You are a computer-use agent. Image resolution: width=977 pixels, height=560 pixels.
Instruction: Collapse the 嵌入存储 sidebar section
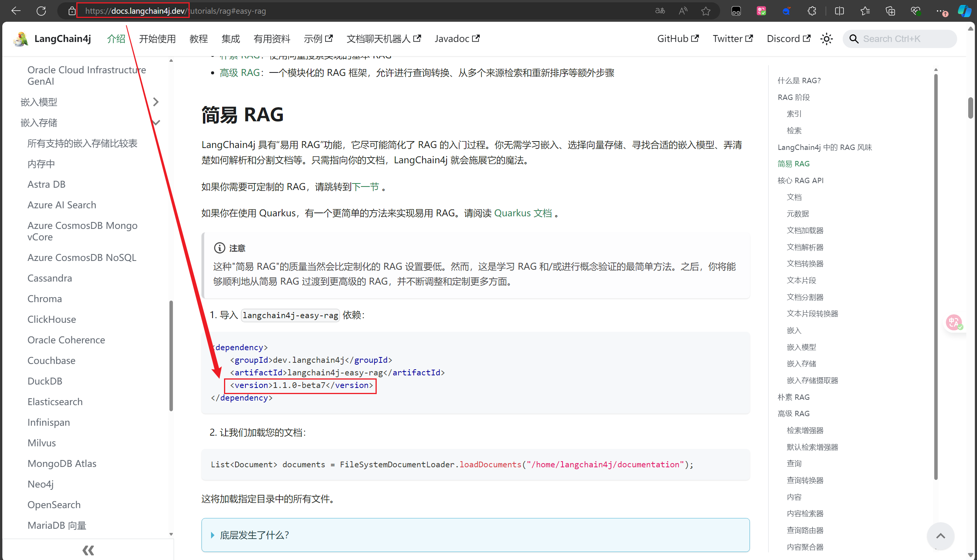(156, 122)
